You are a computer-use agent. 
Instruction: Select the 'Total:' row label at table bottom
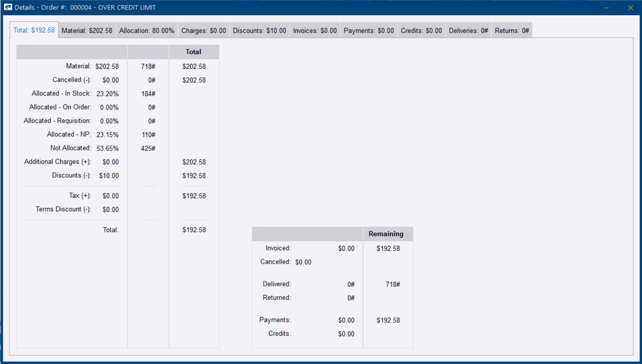pyautogui.click(x=110, y=230)
